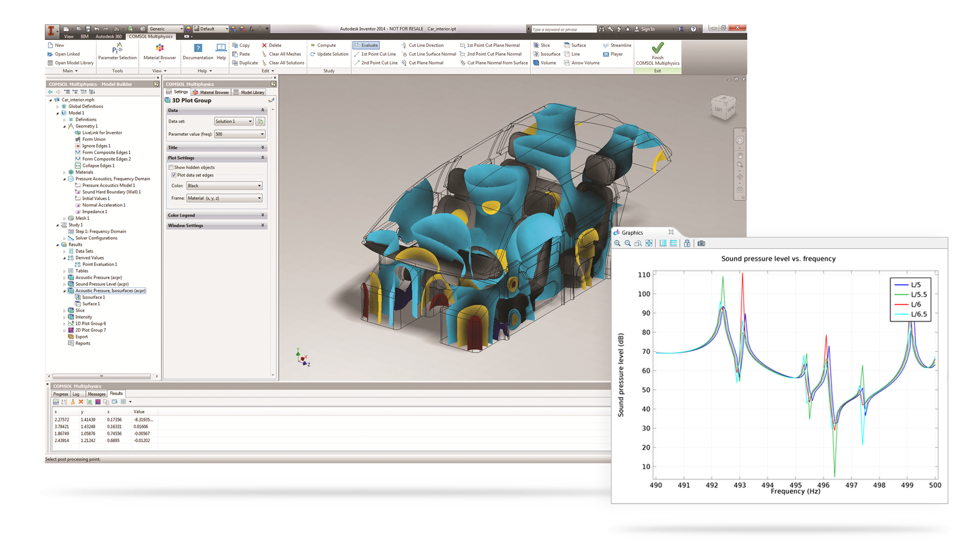Image resolution: width=980 pixels, height=551 pixels.
Task: Select the Surface plot tool
Action: tap(575, 45)
